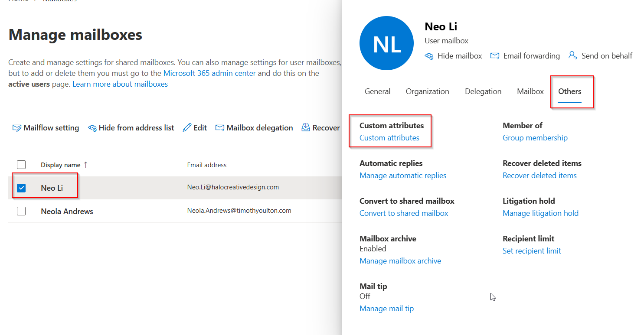The height and width of the screenshot is (335, 644).
Task: Click the Send on behalf person icon
Action: pos(573,55)
